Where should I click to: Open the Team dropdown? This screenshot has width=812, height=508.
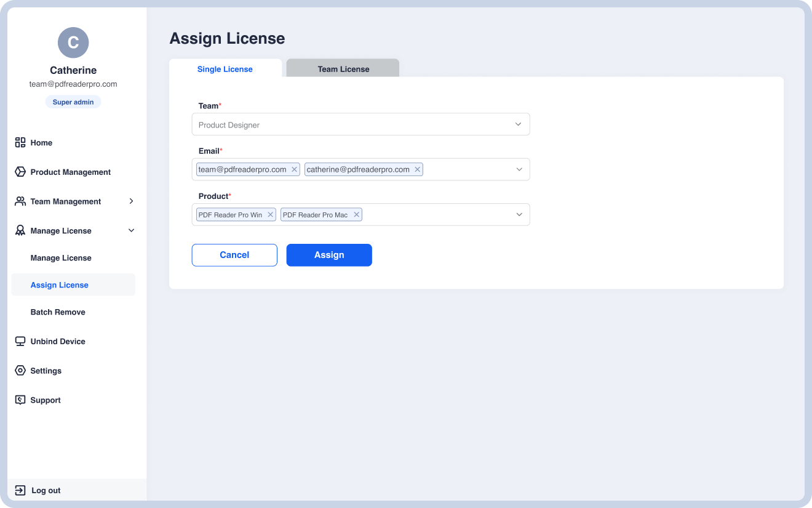[360, 124]
